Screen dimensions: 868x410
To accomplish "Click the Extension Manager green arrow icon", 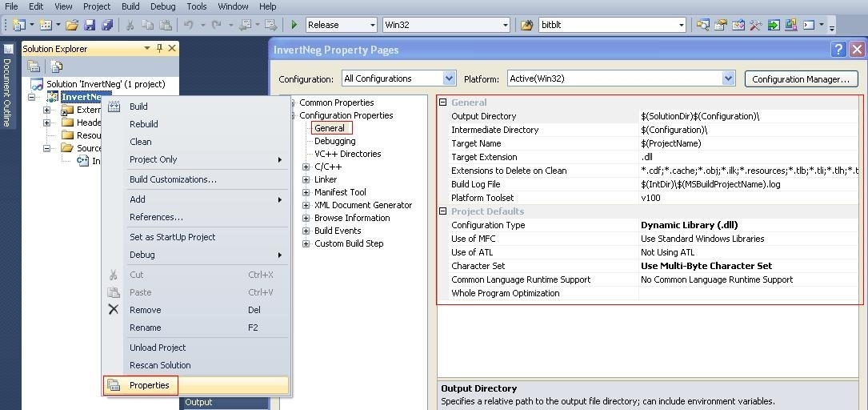I will (774, 25).
